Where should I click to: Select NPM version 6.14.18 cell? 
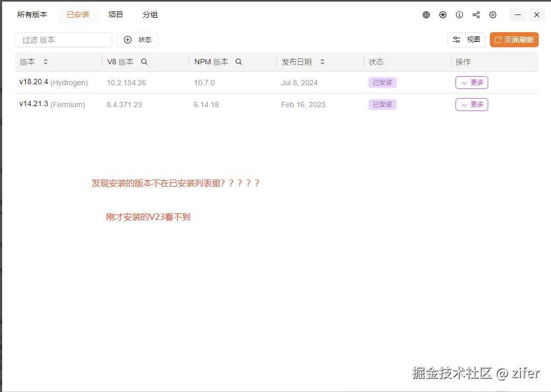point(206,105)
